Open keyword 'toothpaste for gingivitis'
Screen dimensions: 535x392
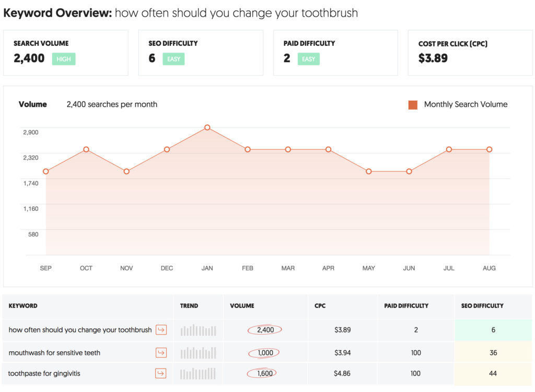click(x=44, y=373)
